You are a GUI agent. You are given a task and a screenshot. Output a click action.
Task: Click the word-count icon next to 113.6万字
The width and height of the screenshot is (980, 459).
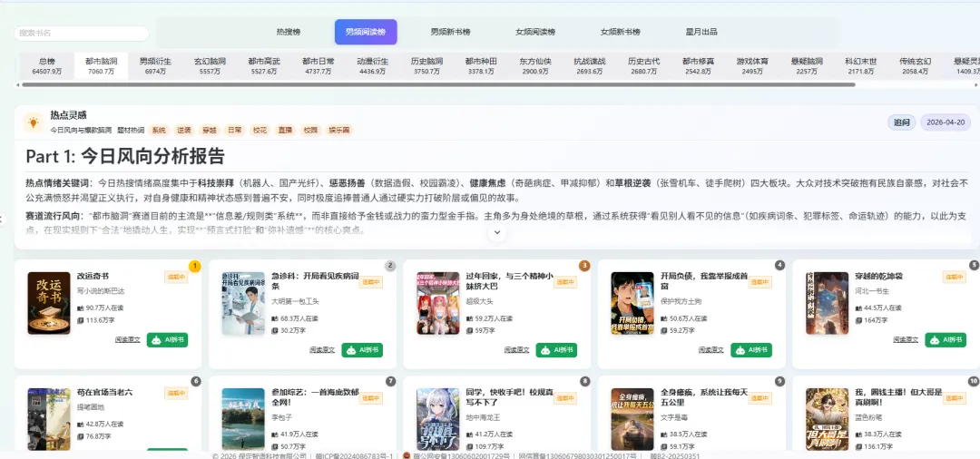tap(80, 321)
